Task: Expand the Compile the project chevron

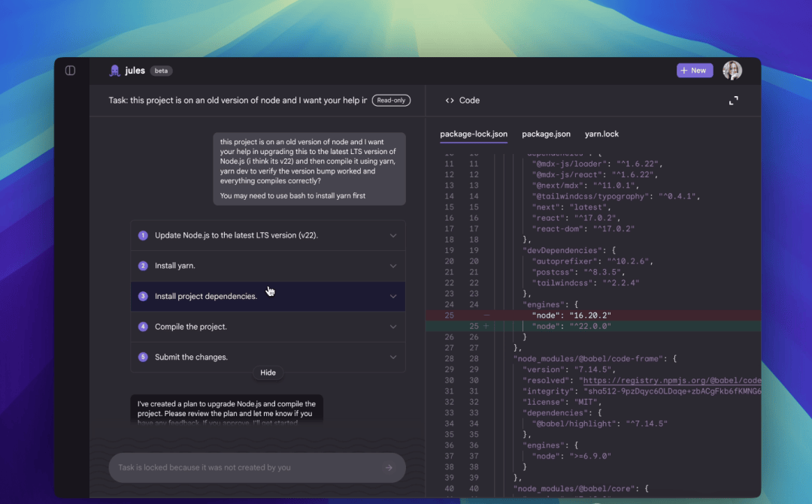Action: tap(393, 327)
